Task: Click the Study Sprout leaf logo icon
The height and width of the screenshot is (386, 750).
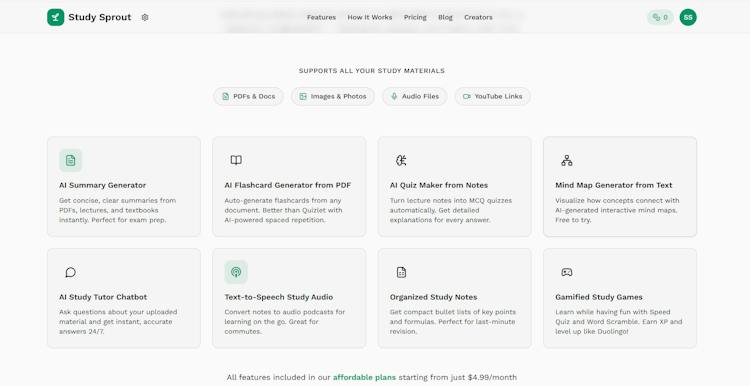Action: [x=55, y=17]
